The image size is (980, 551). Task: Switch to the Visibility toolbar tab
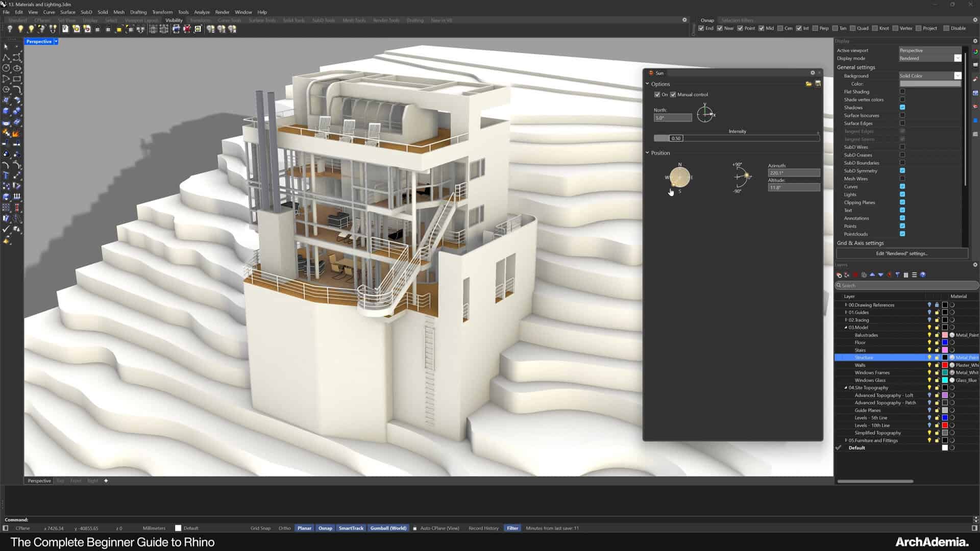tap(174, 20)
